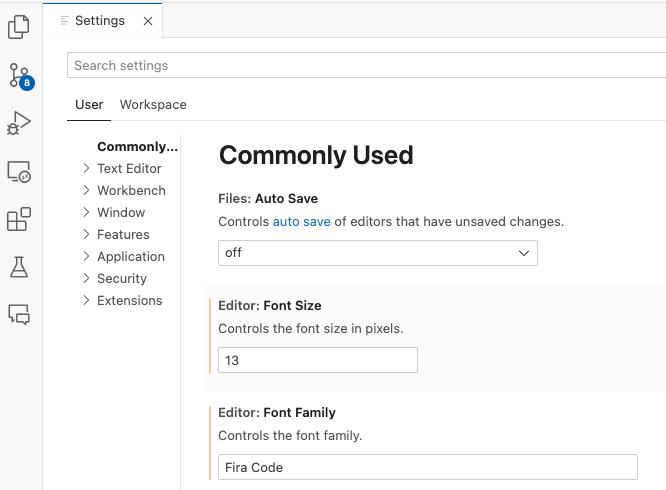Expand the Workbench chevron
The image size is (666, 490).
click(86, 190)
